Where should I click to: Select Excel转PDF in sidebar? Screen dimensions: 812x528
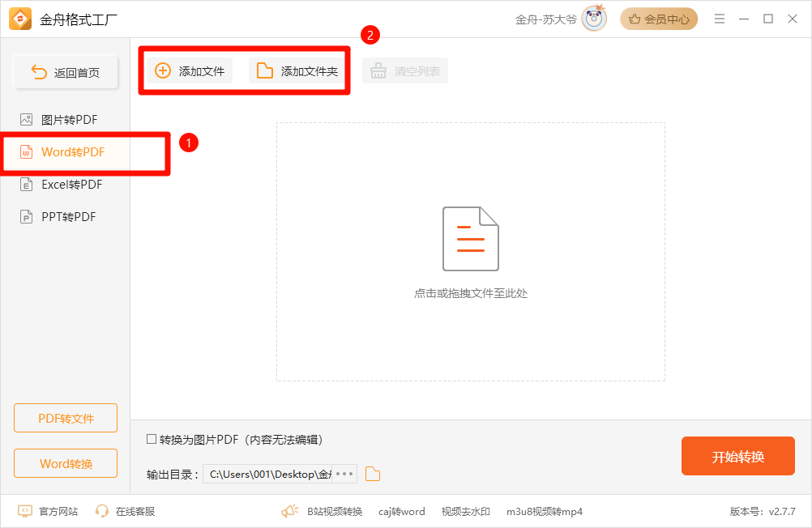(66, 185)
